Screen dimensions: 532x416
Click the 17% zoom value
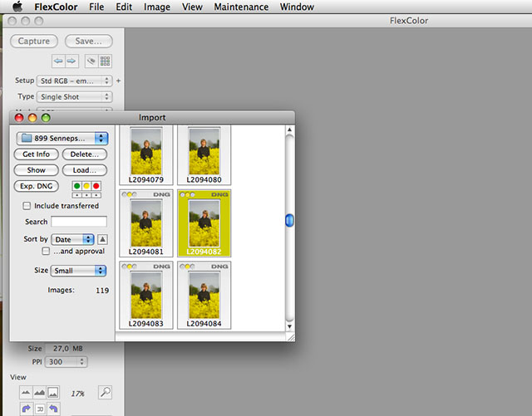[77, 394]
